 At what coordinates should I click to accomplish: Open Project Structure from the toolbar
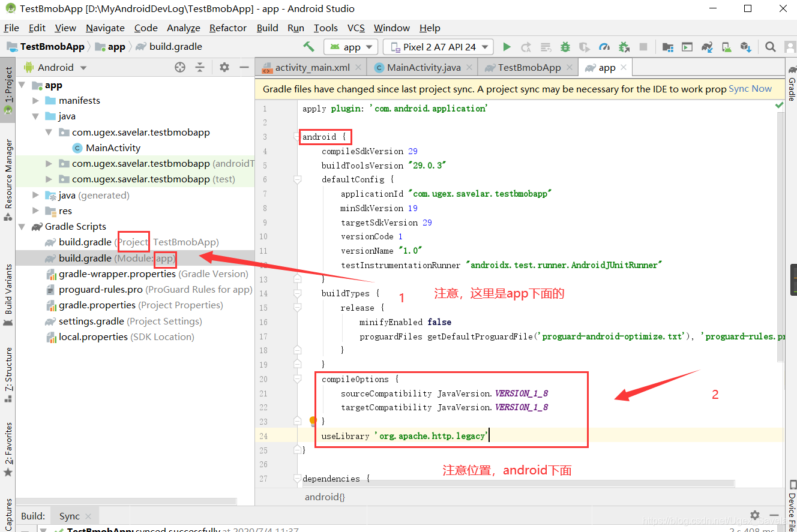(x=667, y=47)
